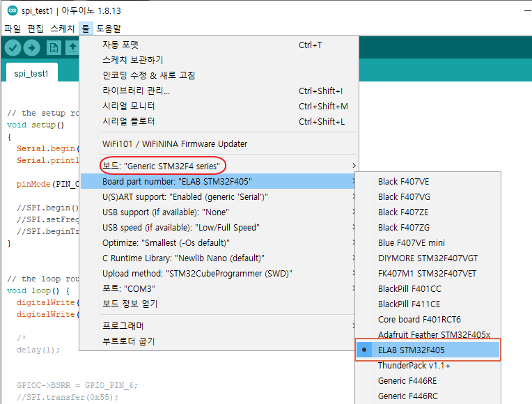Expand C Runtime Library submenu

pyautogui.click(x=219, y=258)
